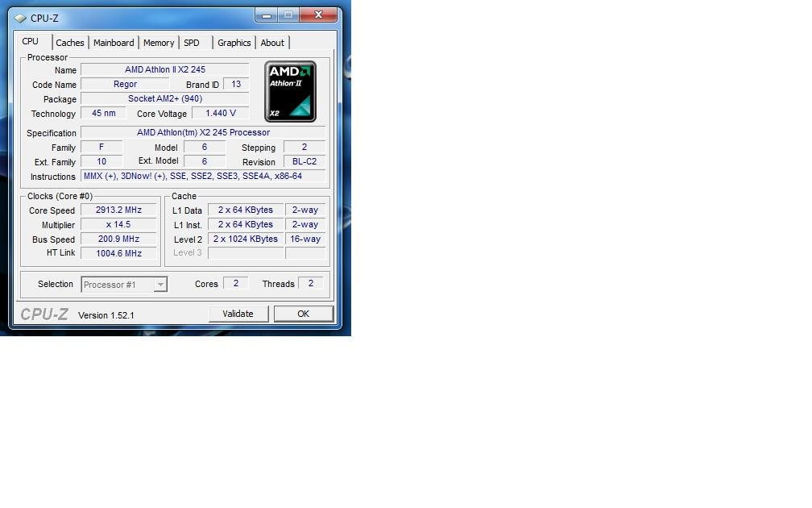Show the About tab

[x=272, y=43]
